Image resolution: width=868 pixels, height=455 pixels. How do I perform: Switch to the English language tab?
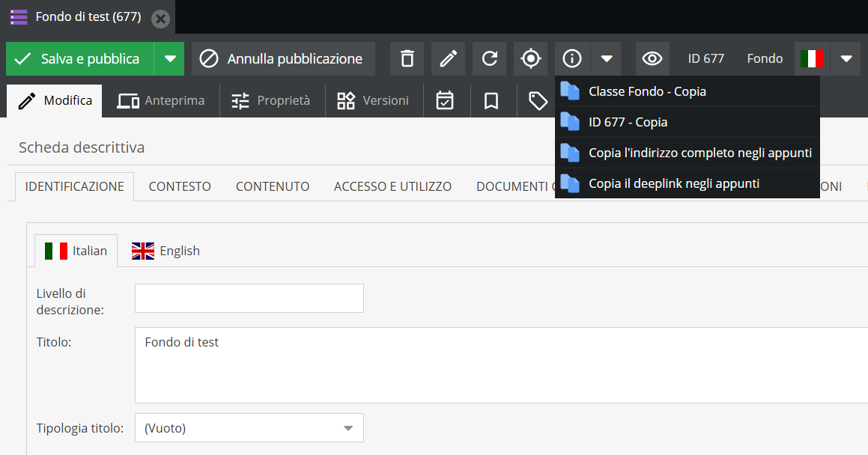pos(166,251)
